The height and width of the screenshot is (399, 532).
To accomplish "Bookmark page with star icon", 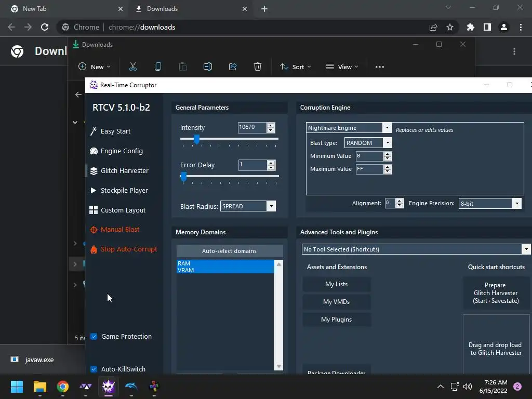I will (x=450, y=27).
